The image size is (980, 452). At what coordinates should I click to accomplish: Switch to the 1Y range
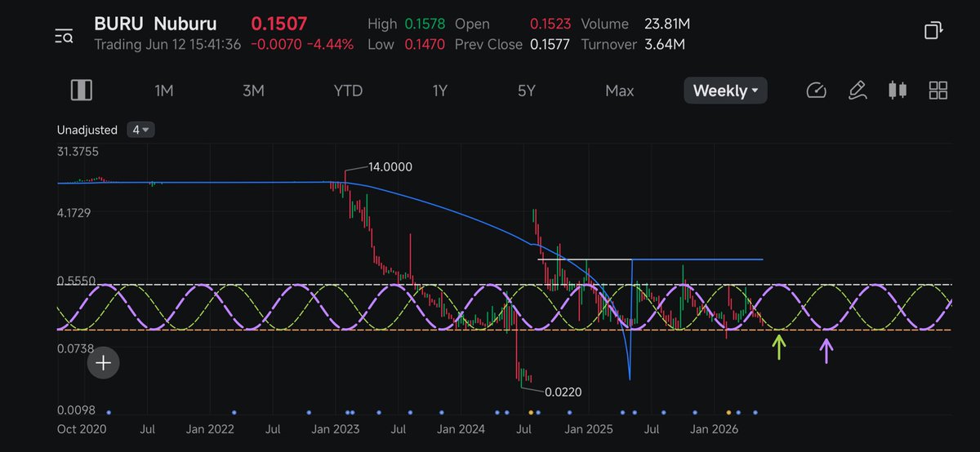click(440, 91)
